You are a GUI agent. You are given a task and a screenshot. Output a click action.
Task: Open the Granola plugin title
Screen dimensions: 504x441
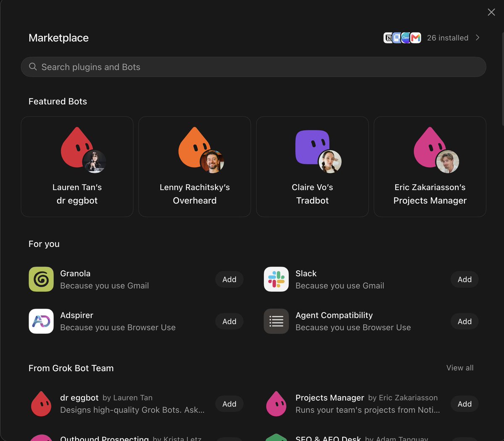pos(75,273)
